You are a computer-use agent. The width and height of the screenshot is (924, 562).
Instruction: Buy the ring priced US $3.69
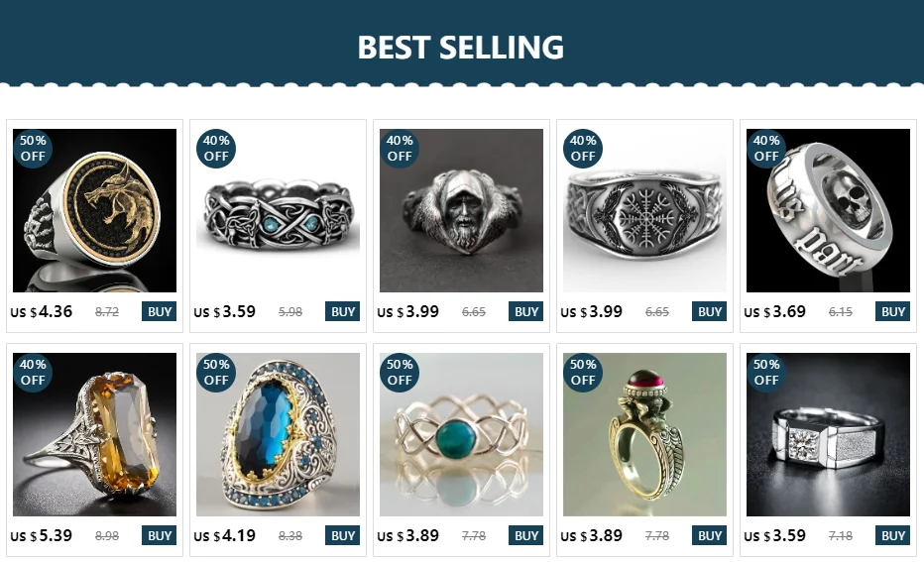[x=892, y=311]
